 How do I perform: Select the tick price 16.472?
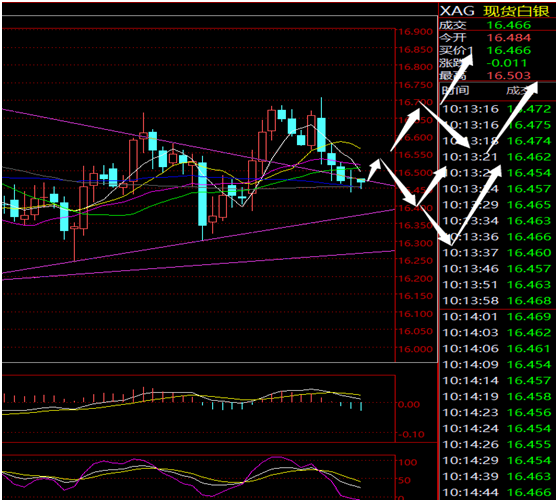coord(529,109)
